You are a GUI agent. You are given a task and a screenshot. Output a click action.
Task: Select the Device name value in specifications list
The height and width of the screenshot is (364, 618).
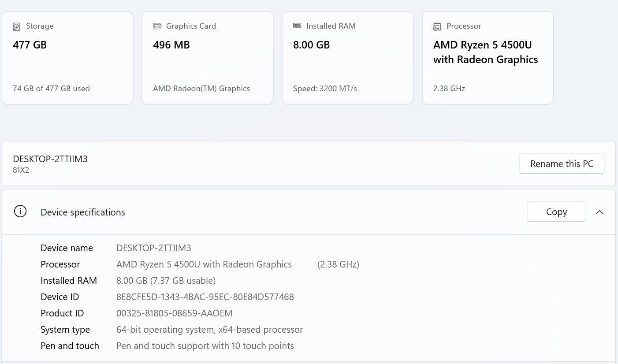point(154,248)
